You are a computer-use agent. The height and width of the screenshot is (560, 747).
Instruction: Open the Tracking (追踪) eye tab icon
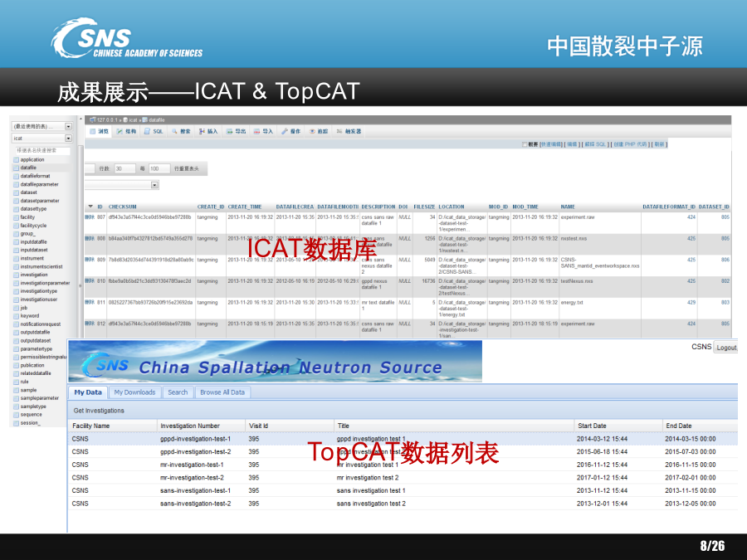(312, 131)
